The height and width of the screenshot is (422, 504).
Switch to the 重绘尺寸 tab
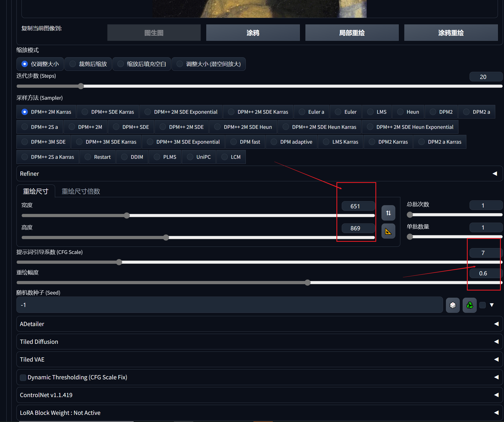[x=36, y=191]
